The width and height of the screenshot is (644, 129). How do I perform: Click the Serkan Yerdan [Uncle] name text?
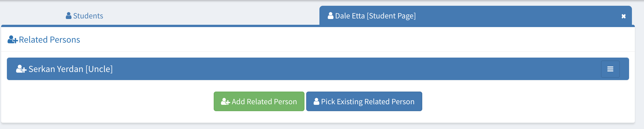tap(71, 69)
